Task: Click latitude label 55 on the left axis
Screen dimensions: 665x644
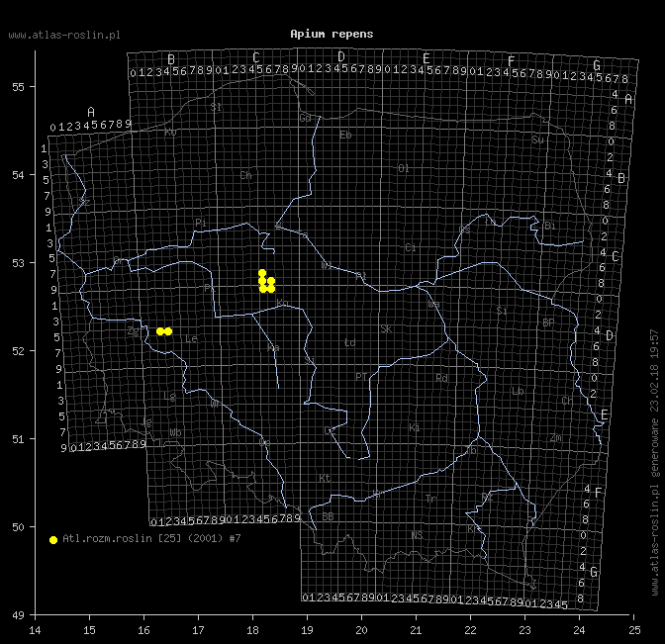Action: (x=18, y=87)
